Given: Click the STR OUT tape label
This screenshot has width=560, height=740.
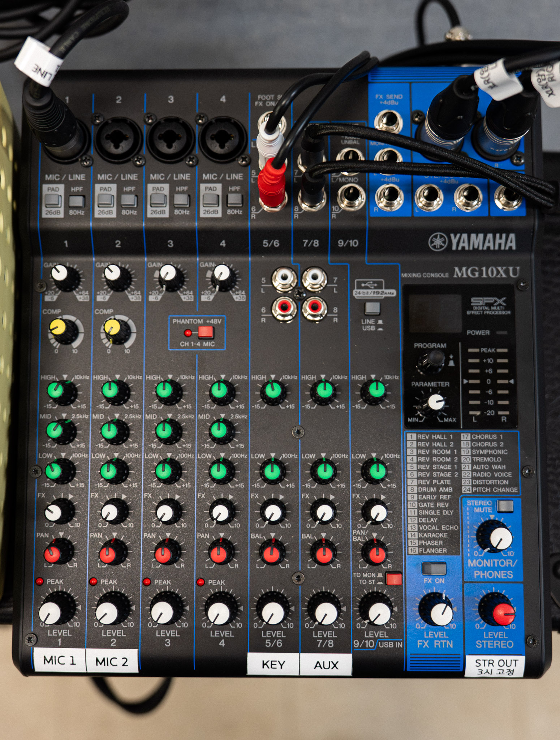Looking at the screenshot, I should [495, 666].
